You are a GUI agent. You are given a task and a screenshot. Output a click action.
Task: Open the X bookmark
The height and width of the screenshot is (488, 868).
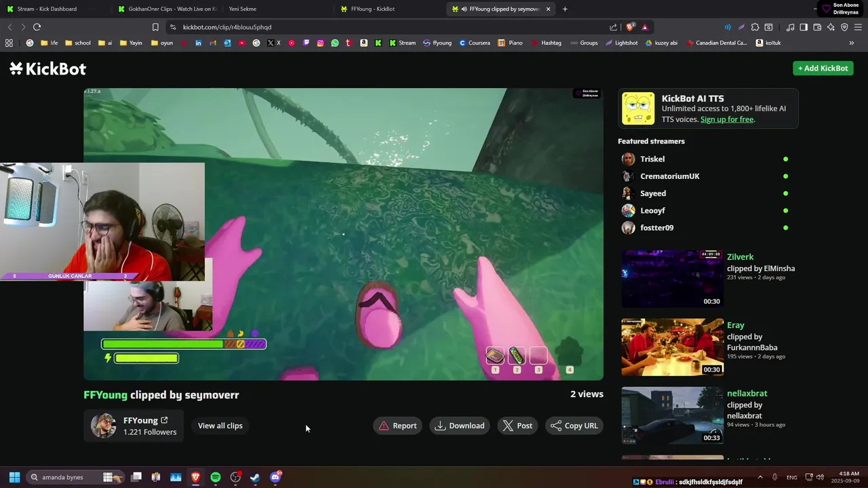click(274, 43)
